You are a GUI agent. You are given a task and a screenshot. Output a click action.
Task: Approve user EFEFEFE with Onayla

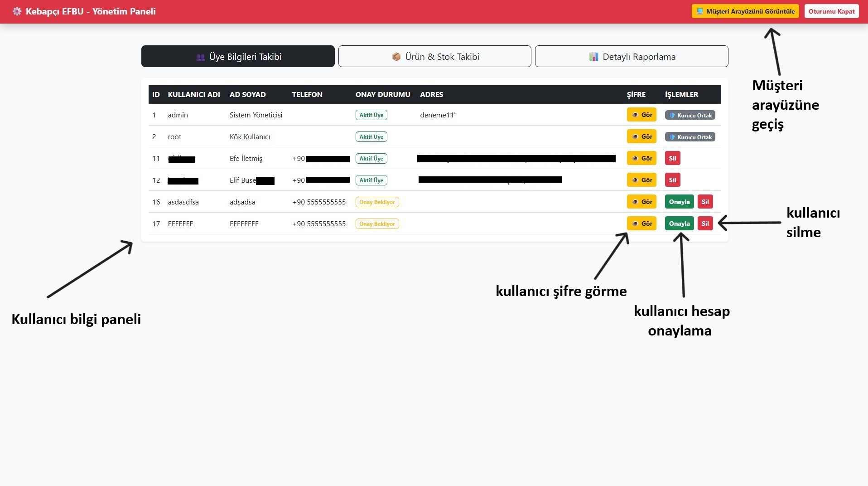pos(679,224)
